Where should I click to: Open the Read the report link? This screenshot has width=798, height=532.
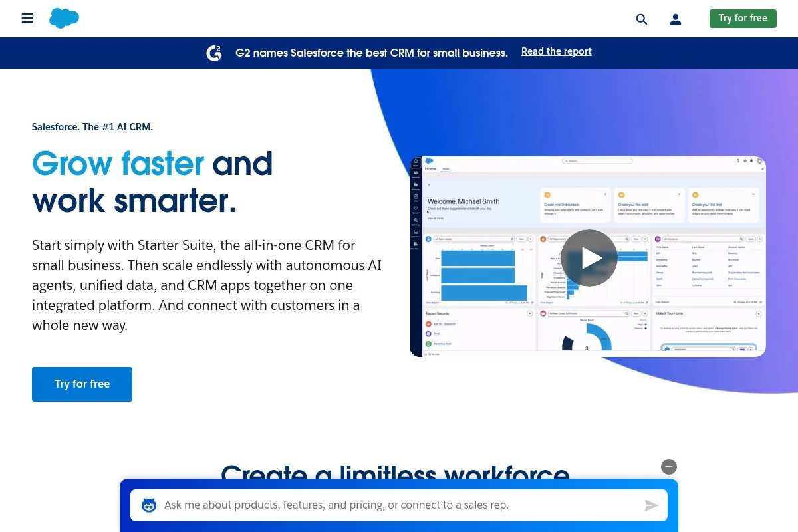point(557,51)
